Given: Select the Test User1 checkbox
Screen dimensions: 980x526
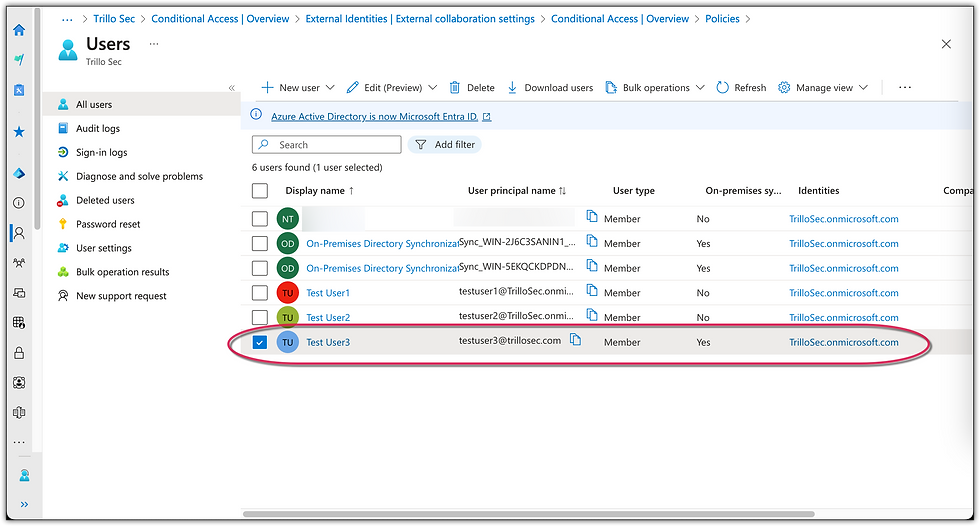Looking at the screenshot, I should coord(260,293).
